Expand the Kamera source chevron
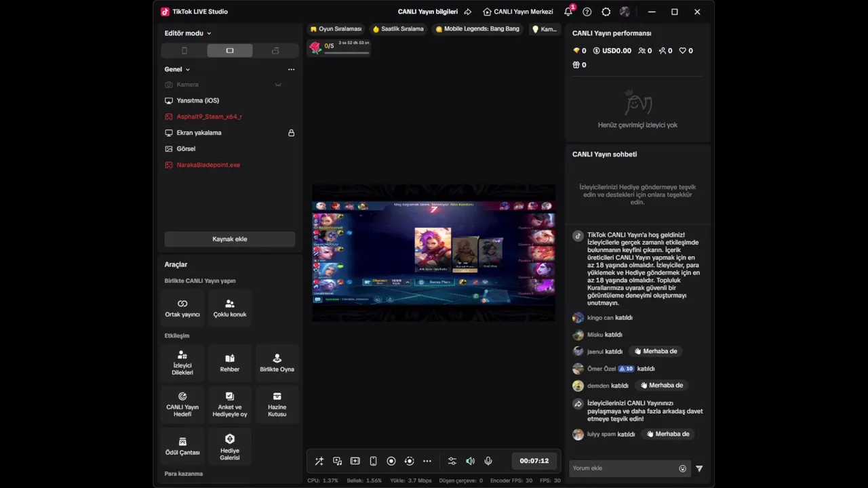Viewport: 868px width, 488px height. tap(278, 85)
